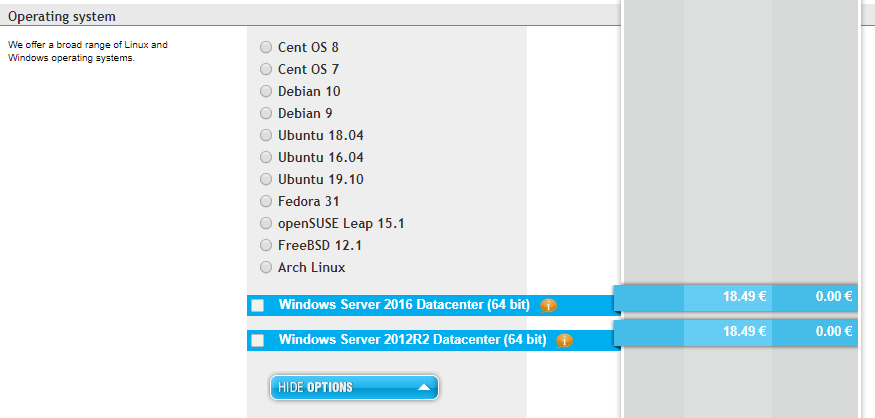Select the FreeBSD 12.1 radio button
Image resolution: width=875 pixels, height=418 pixels.
point(266,245)
